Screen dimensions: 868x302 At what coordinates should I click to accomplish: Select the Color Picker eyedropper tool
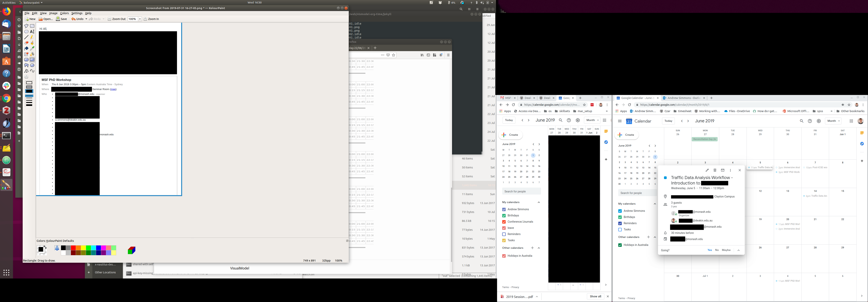point(32,48)
